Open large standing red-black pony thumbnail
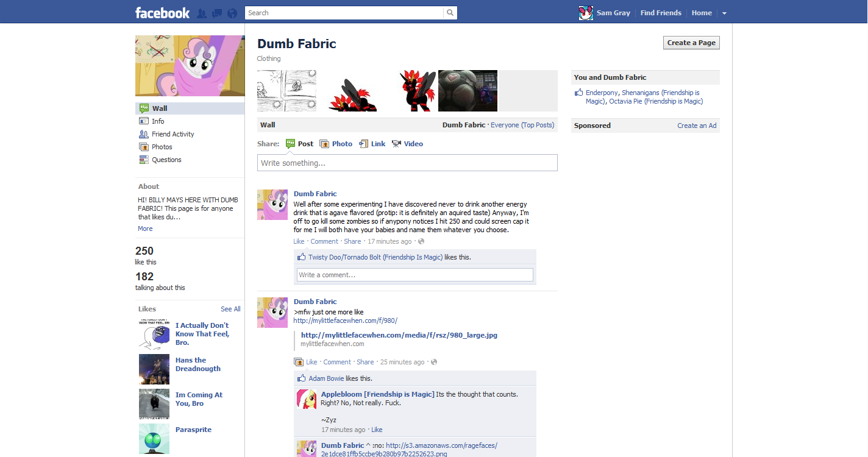The width and height of the screenshot is (868, 457). pyautogui.click(x=407, y=91)
